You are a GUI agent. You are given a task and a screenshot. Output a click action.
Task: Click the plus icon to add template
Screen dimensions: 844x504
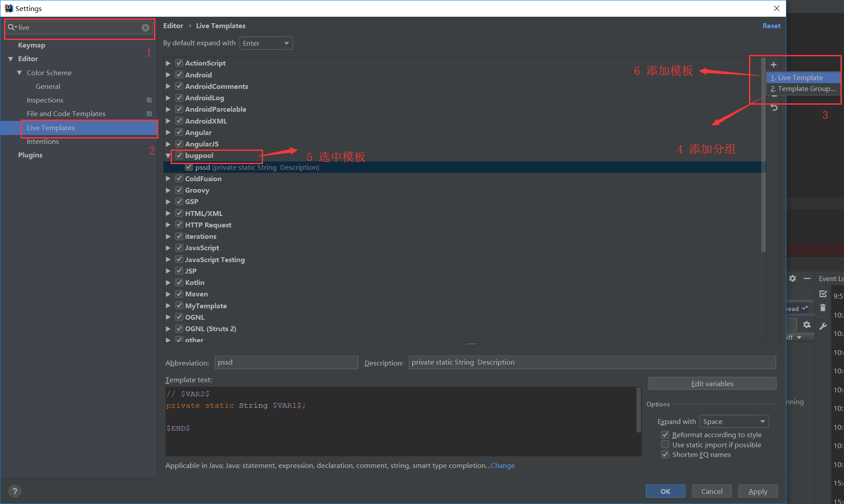(x=773, y=65)
